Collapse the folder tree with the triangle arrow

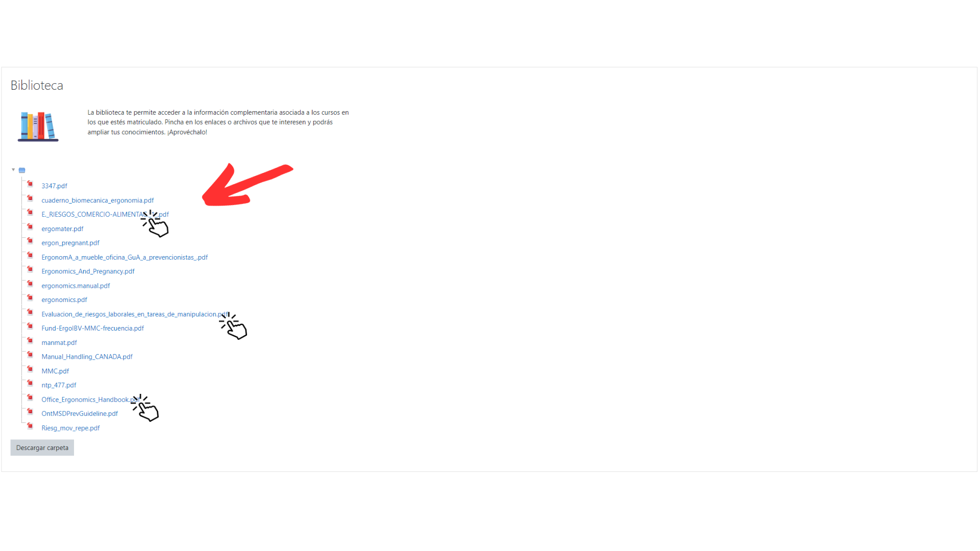[13, 170]
